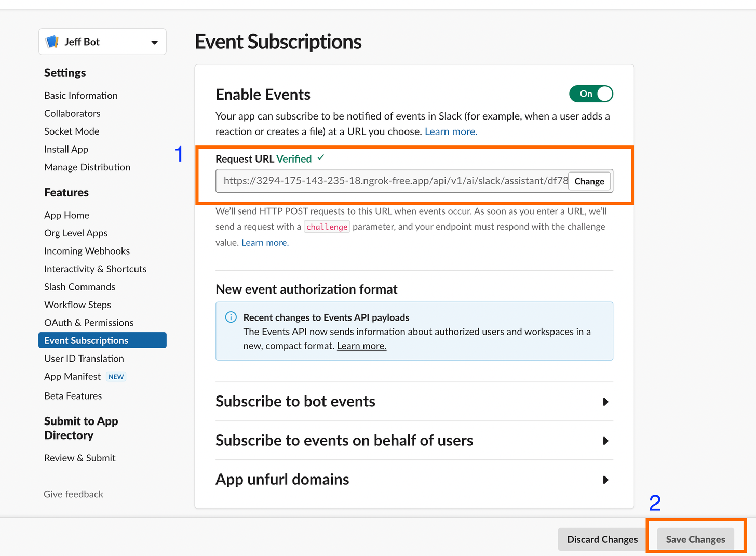Open Org Level Apps page

pyautogui.click(x=76, y=233)
